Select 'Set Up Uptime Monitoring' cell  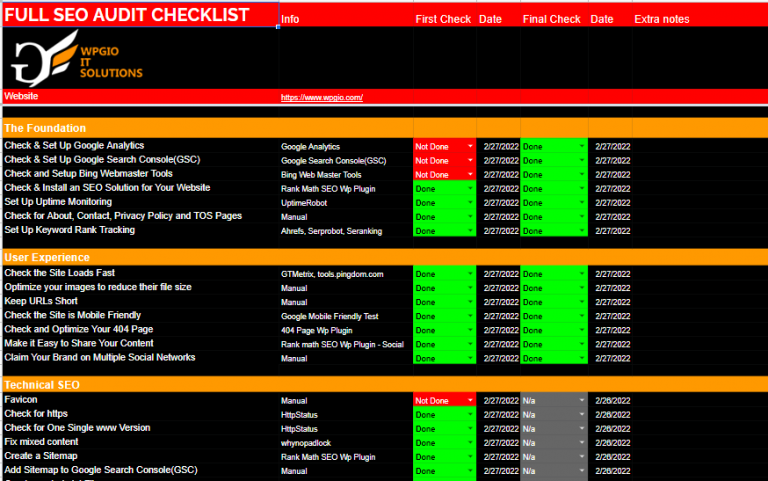pos(141,202)
